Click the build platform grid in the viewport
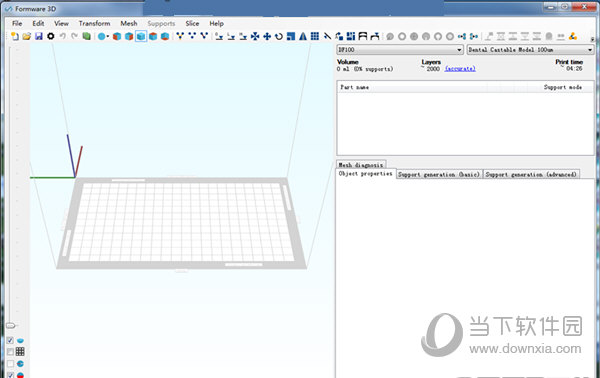 click(181, 222)
